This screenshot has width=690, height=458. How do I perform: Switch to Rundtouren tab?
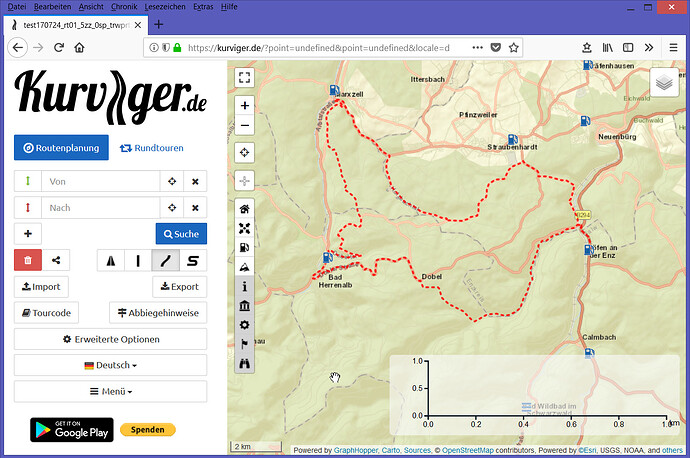tap(152, 148)
